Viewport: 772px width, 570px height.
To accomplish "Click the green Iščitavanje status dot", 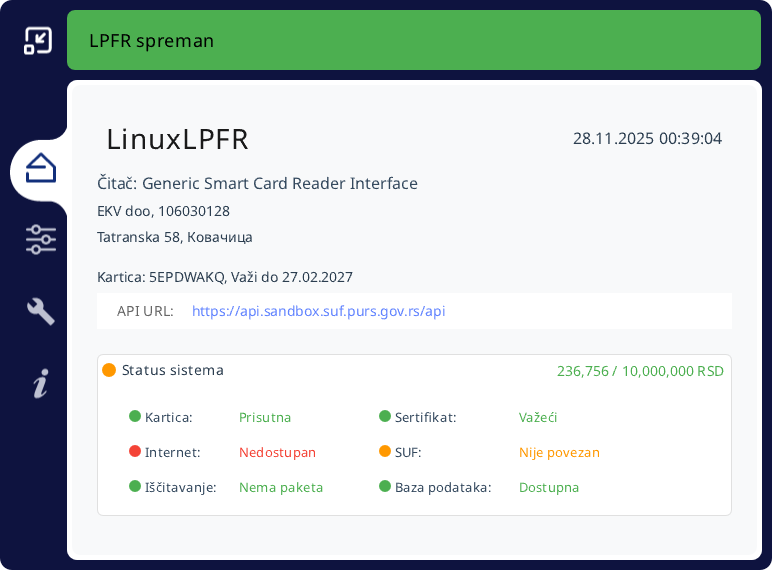I will [x=135, y=487].
